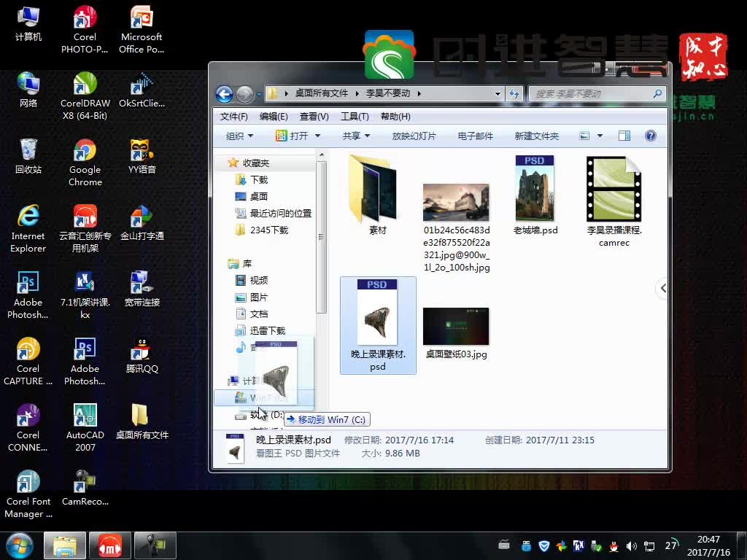Image resolution: width=747 pixels, height=560 pixels.
Task: Click the Explorer back arrow button
Action: click(225, 94)
